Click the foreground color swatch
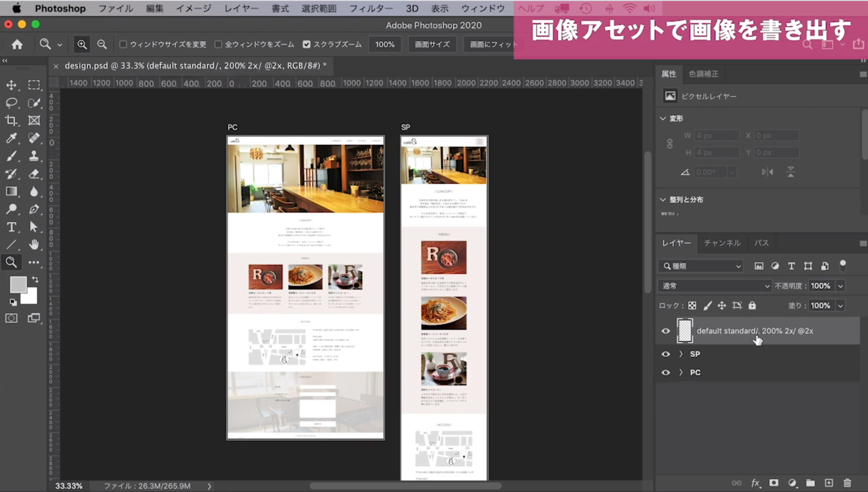 tap(18, 285)
